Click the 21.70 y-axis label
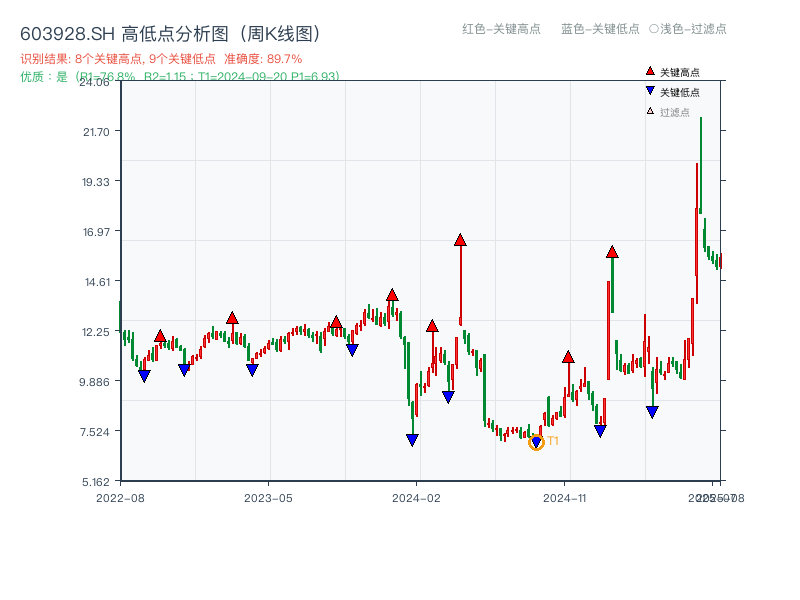 point(96,132)
